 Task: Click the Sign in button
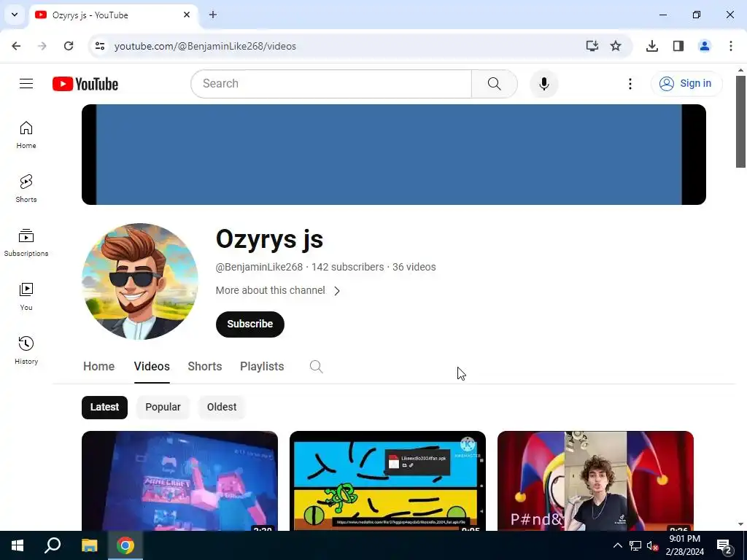click(x=686, y=84)
